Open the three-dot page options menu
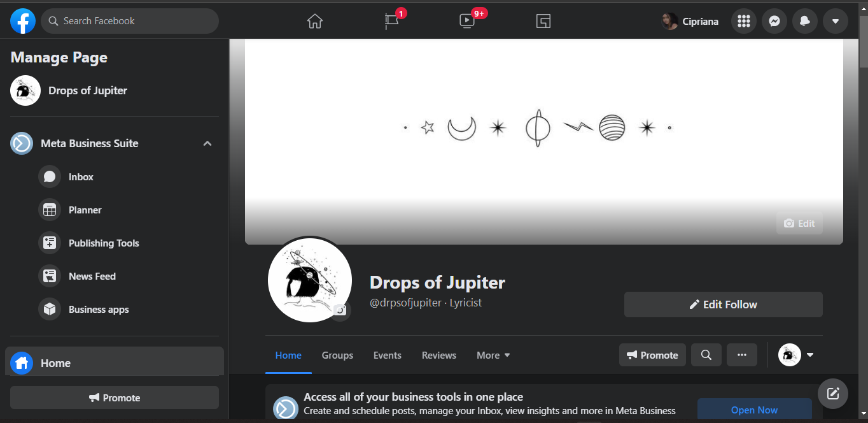This screenshot has width=868, height=423. [x=742, y=355]
